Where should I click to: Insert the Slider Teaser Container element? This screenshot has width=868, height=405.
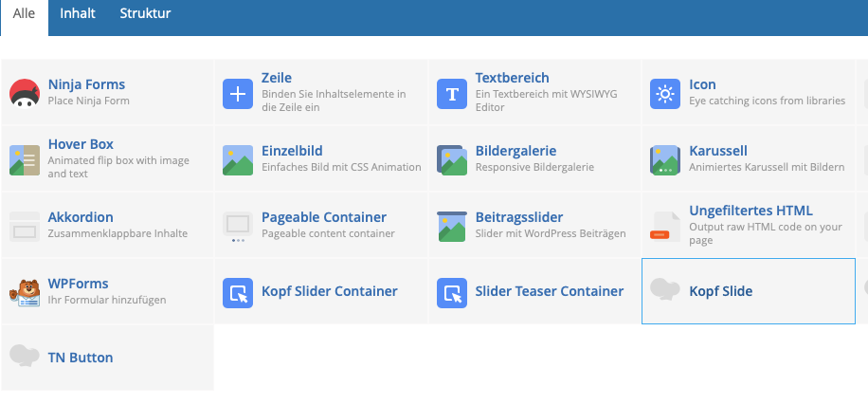(x=534, y=291)
